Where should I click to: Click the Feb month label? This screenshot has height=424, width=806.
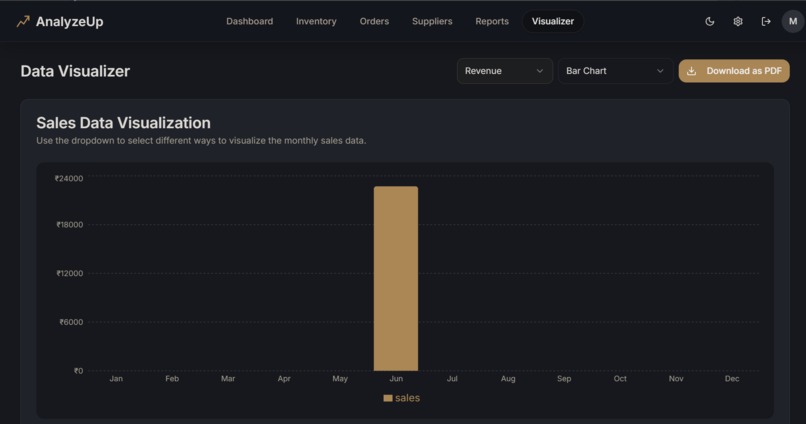point(172,379)
